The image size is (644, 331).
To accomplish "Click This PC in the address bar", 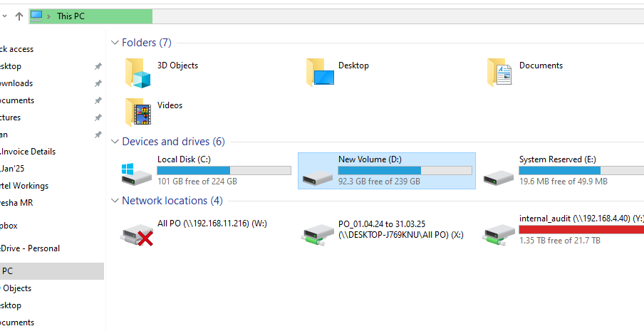I will (x=71, y=16).
